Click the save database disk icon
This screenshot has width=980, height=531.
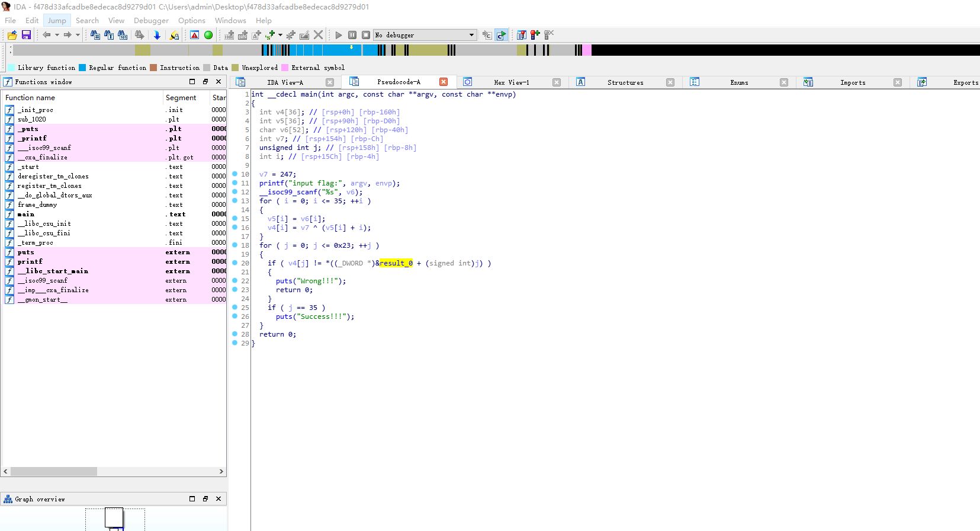26,35
